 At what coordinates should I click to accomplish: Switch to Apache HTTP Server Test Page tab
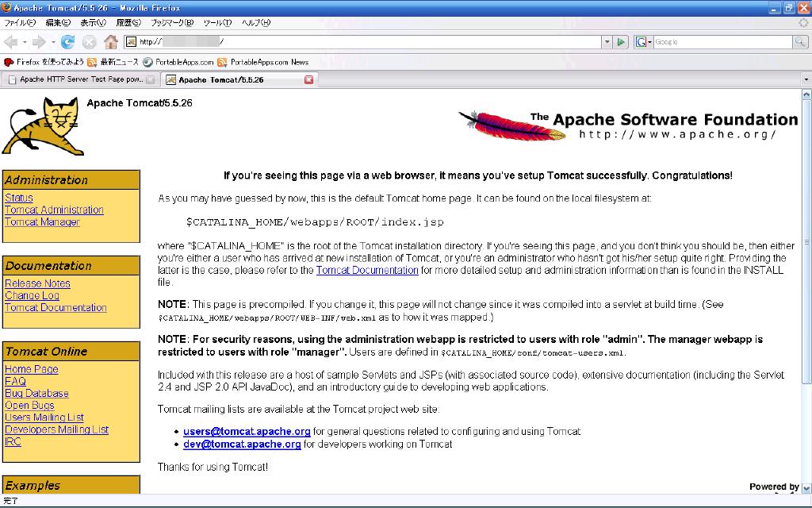[80, 80]
